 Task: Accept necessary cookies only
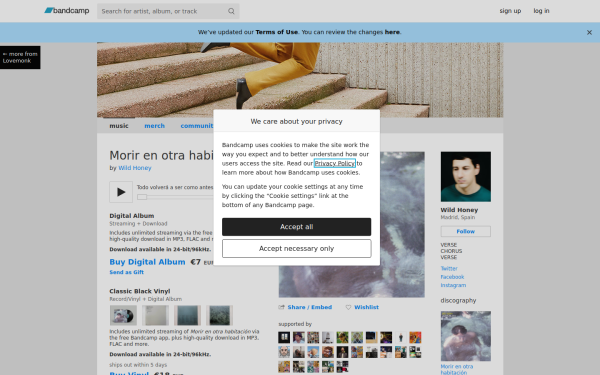[x=297, y=248]
